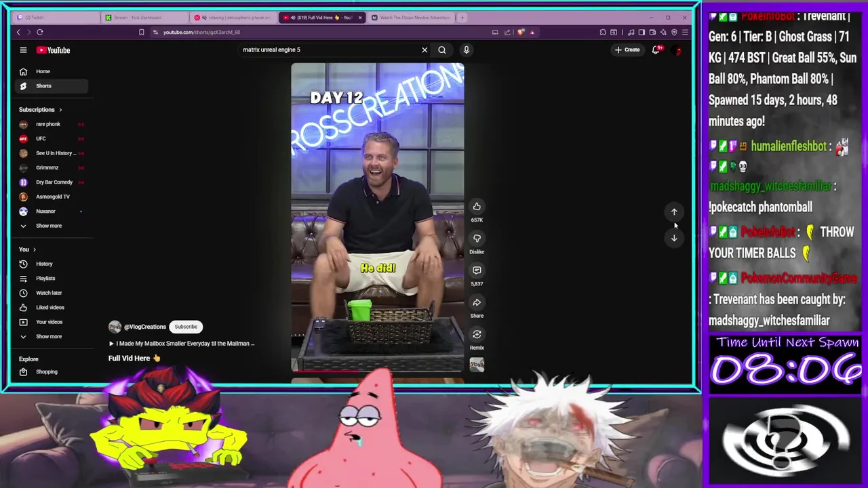
Task: Open the account avatar menu
Action: (x=677, y=50)
